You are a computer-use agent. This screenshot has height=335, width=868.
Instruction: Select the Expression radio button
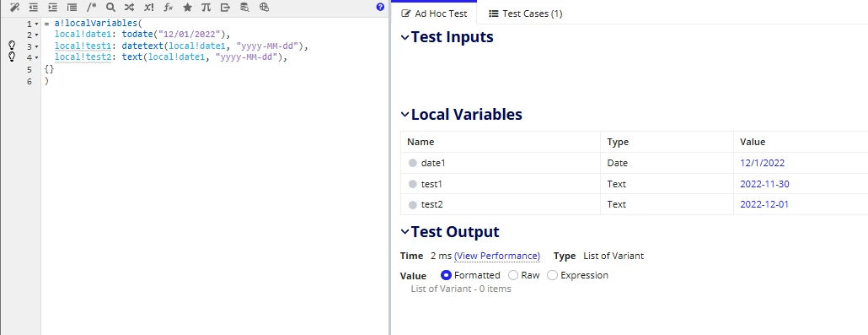tap(552, 275)
